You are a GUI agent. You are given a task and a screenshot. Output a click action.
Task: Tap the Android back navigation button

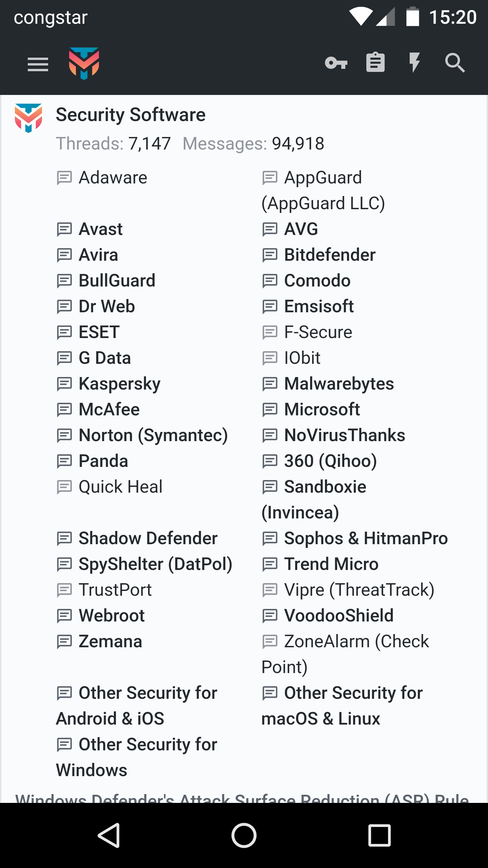pyautogui.click(x=109, y=835)
